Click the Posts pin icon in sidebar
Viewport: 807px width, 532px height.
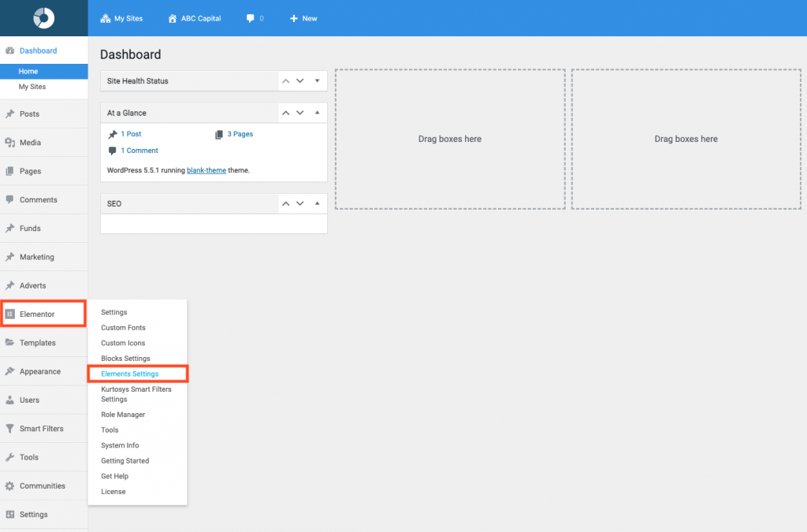tap(9, 113)
